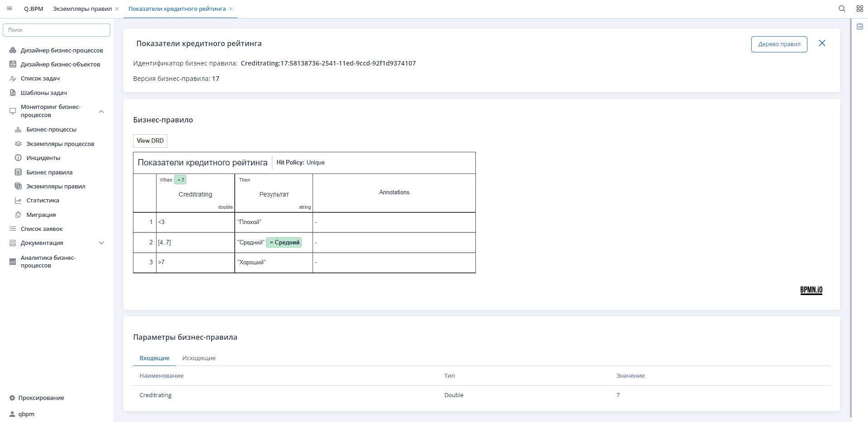Viewport: 868px width, 422px height.
Task: Open the BPMN.iO logo link
Action: (x=811, y=290)
